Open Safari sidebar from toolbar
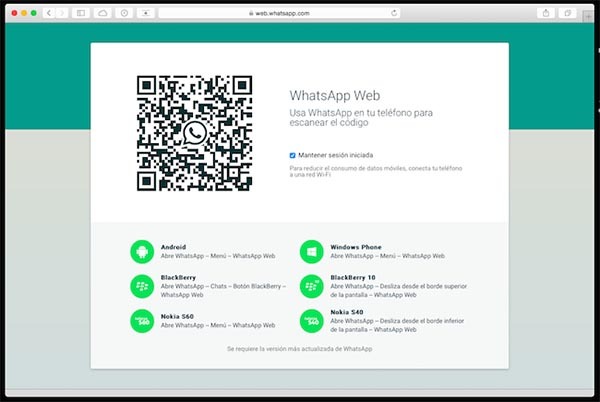This screenshot has height=402, width=600. [x=80, y=13]
